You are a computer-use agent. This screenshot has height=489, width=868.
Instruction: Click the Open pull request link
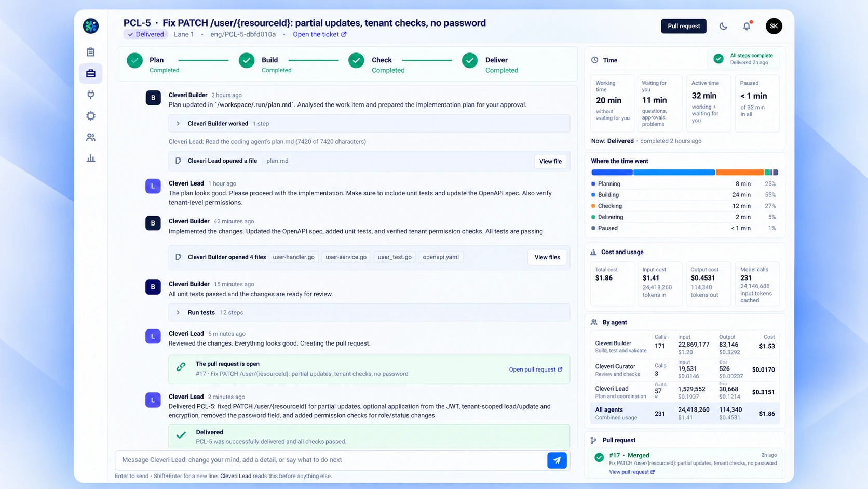click(x=535, y=369)
